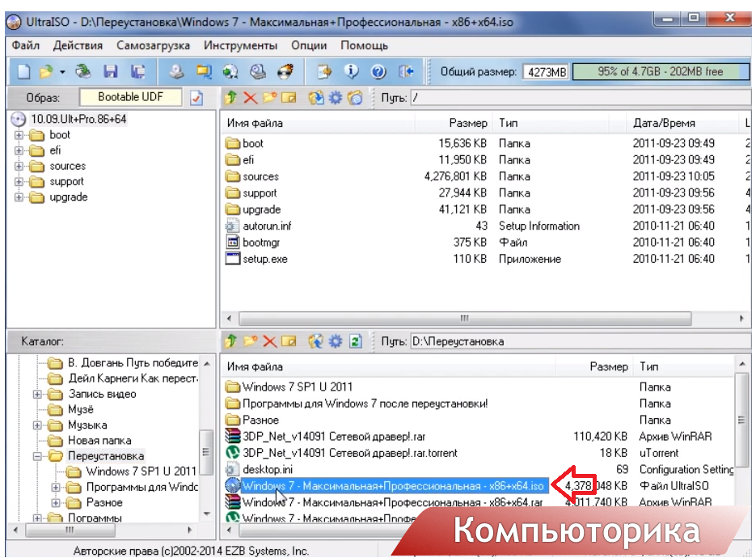The width and height of the screenshot is (756, 558).
Task: Expand the sources folder in image tree
Action: point(19,166)
